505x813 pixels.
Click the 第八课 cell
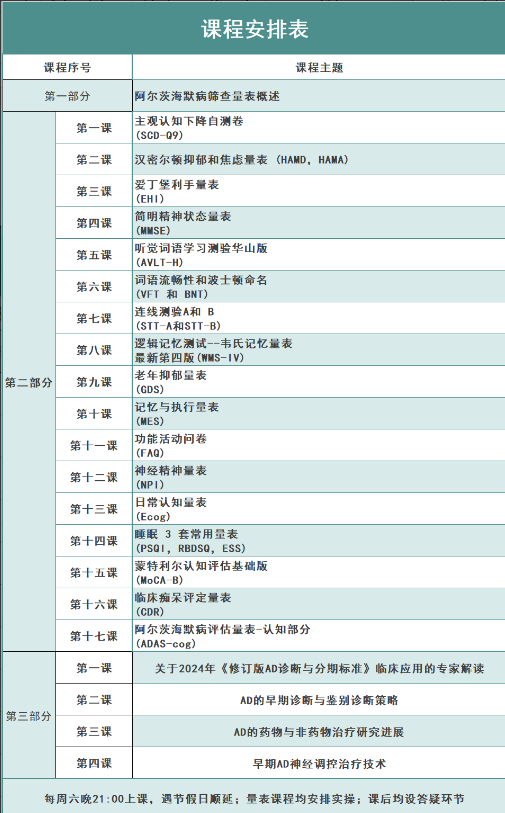click(x=94, y=350)
